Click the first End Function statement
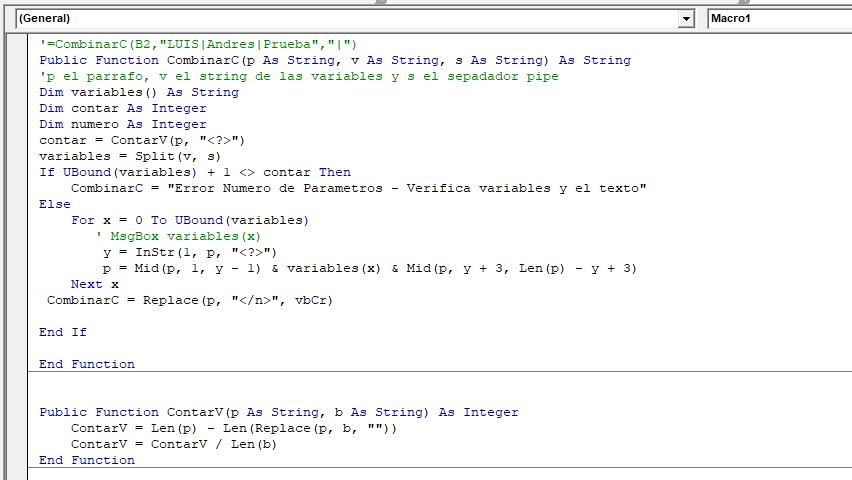Viewport: 852px width, 480px height. click(x=87, y=364)
